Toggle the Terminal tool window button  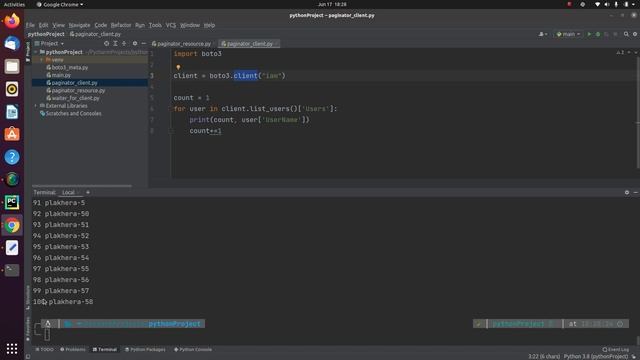[104, 349]
